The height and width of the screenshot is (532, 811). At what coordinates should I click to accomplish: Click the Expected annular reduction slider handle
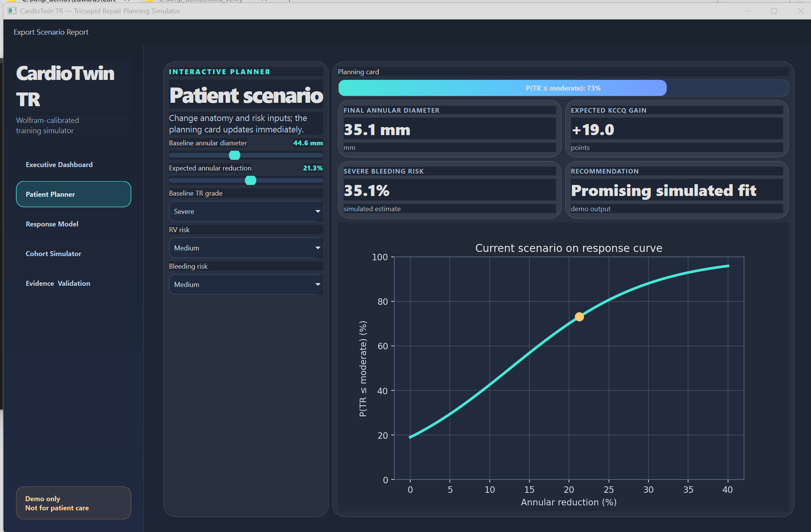250,180
